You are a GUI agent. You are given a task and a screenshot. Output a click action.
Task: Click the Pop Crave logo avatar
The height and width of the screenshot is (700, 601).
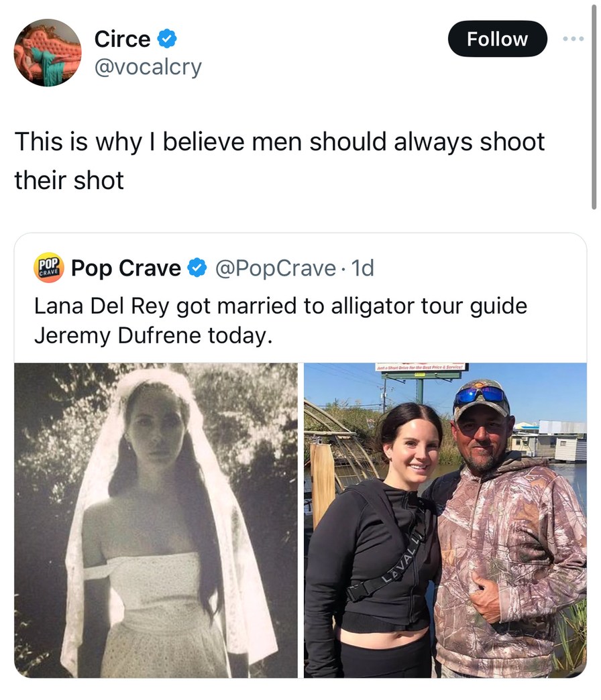[x=48, y=268]
